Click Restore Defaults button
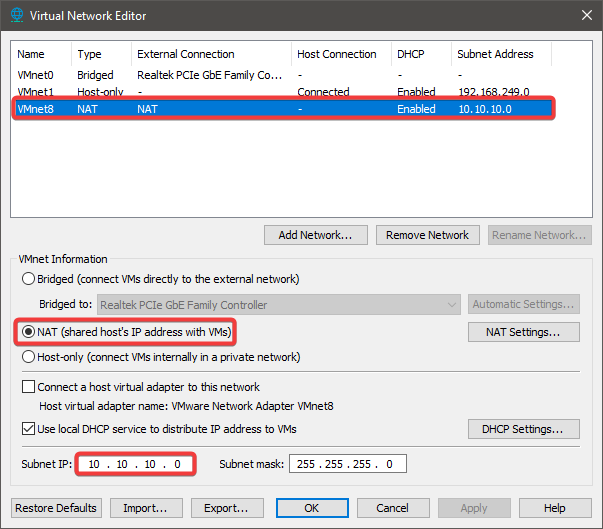 click(57, 508)
